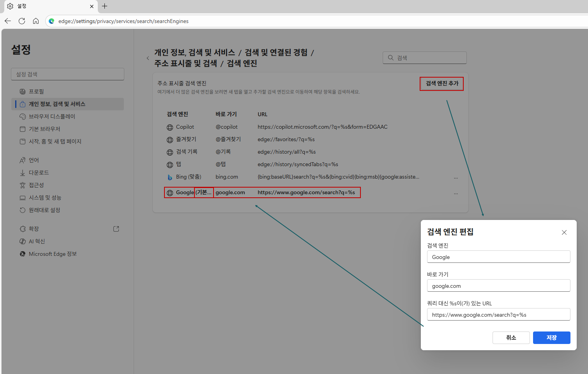The image size is (588, 374).
Task: Open 다운로드 settings in sidebar
Action: tap(68, 172)
